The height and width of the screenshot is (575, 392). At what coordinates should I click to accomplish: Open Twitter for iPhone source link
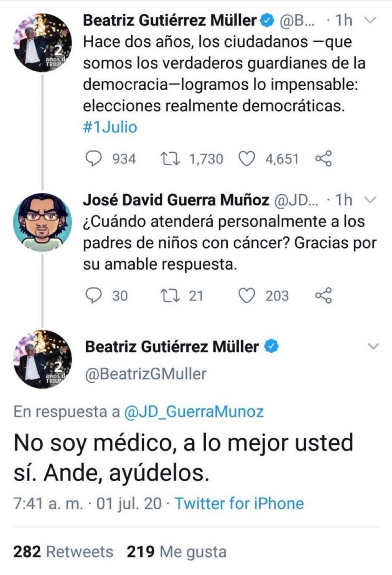pos(239,503)
